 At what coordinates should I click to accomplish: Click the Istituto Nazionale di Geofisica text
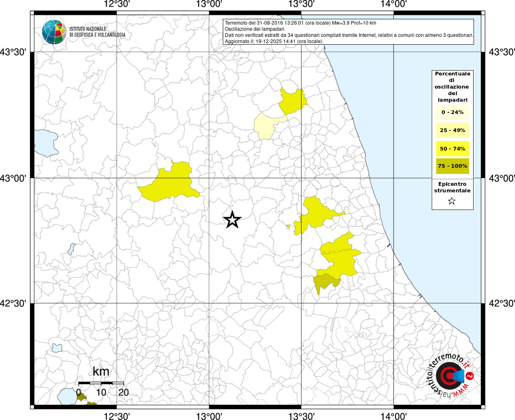tap(97, 32)
